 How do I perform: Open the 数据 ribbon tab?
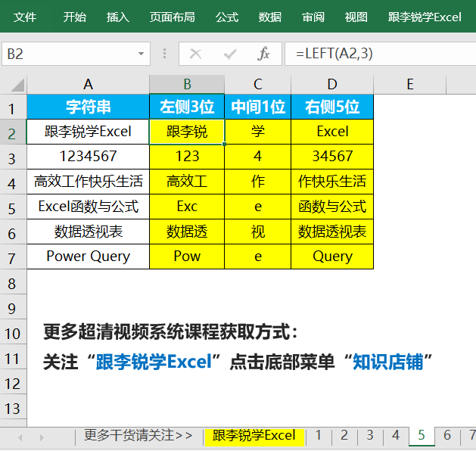click(x=270, y=17)
